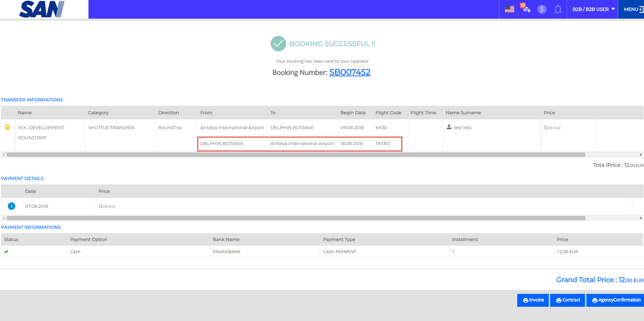Viewport: 644px width, 321px height.
Task: Click the payment row number 1 badge
Action: pos(12,206)
